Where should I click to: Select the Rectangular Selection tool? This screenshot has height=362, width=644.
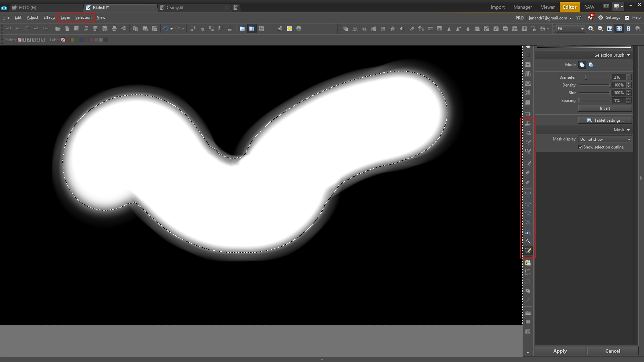(x=528, y=194)
